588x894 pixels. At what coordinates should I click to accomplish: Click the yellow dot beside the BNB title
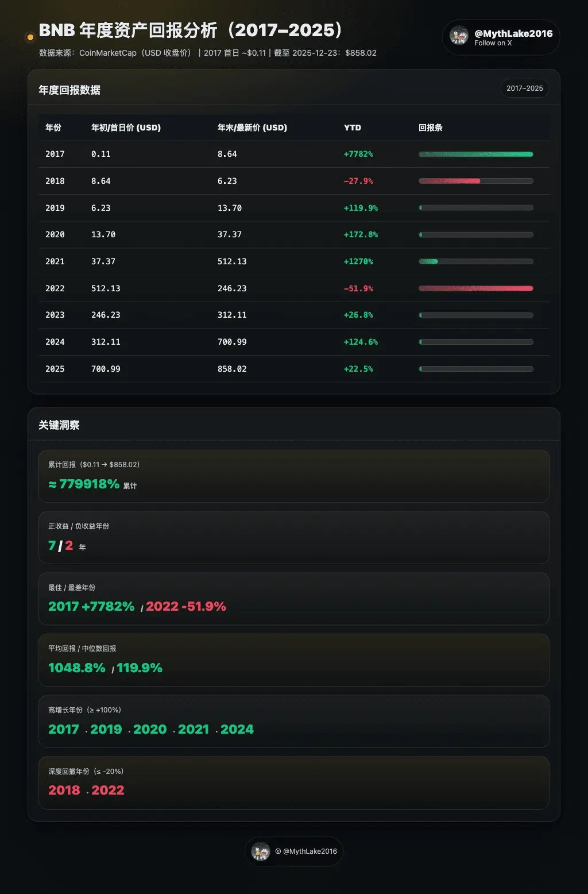coord(30,37)
